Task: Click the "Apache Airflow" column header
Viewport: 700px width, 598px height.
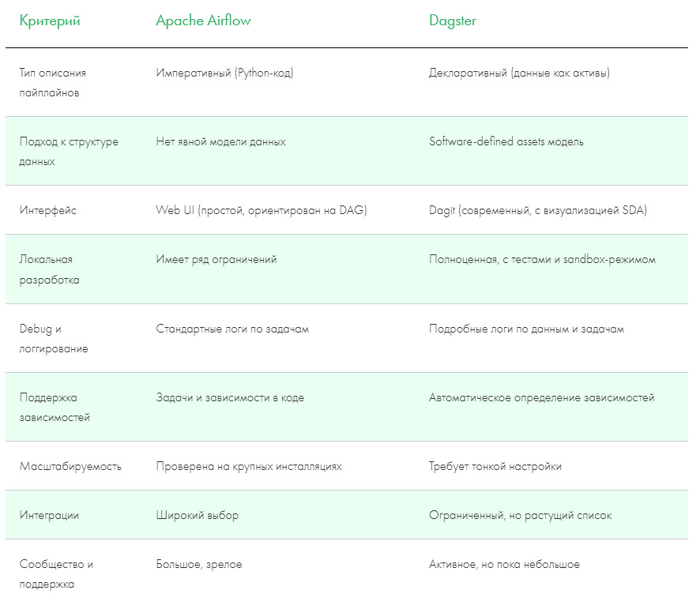Action: 203,21
